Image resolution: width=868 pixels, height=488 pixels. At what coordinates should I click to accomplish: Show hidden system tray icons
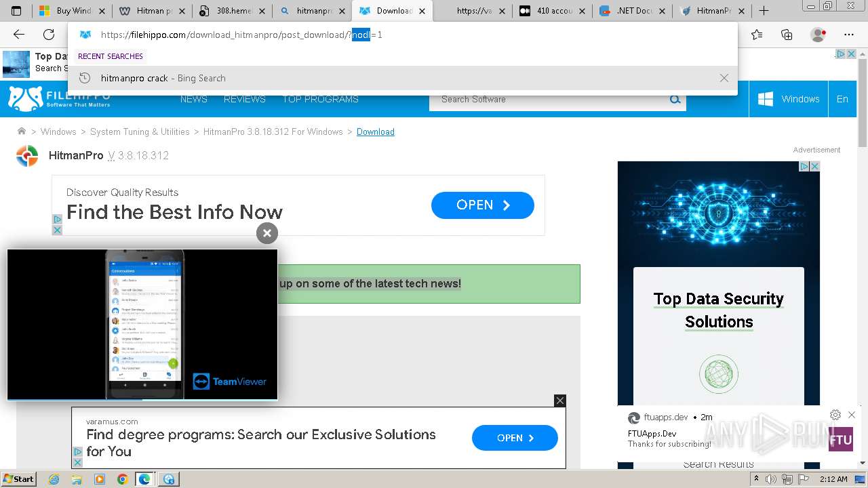[x=757, y=479]
